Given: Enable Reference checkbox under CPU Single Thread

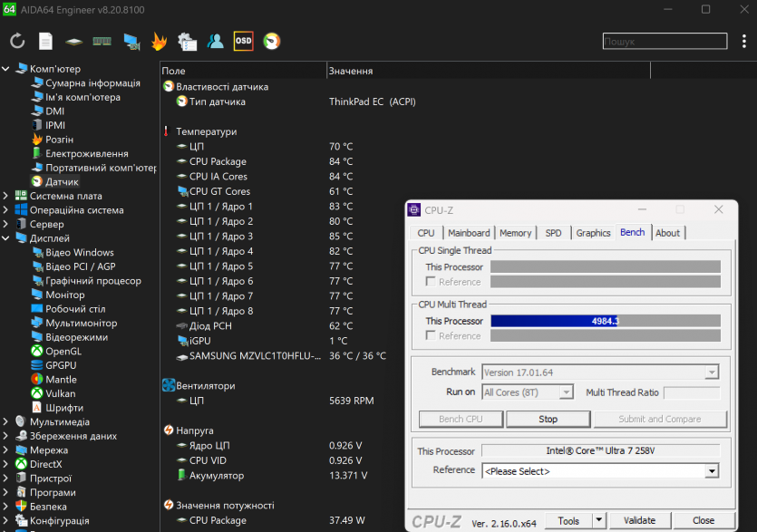Looking at the screenshot, I should (x=432, y=282).
